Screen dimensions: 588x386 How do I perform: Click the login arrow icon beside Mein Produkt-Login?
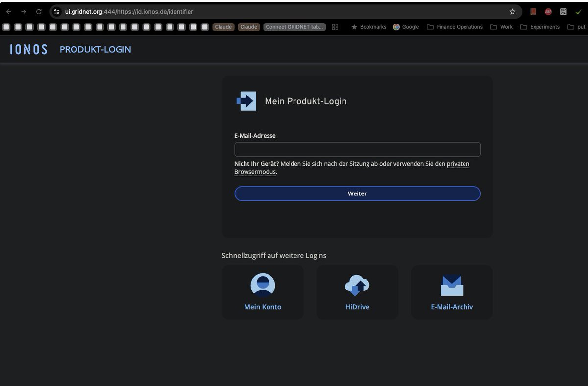(246, 101)
